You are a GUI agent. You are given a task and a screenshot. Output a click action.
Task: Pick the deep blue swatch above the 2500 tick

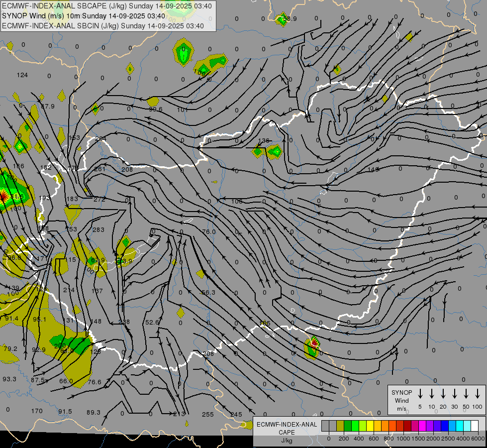coord(445,426)
